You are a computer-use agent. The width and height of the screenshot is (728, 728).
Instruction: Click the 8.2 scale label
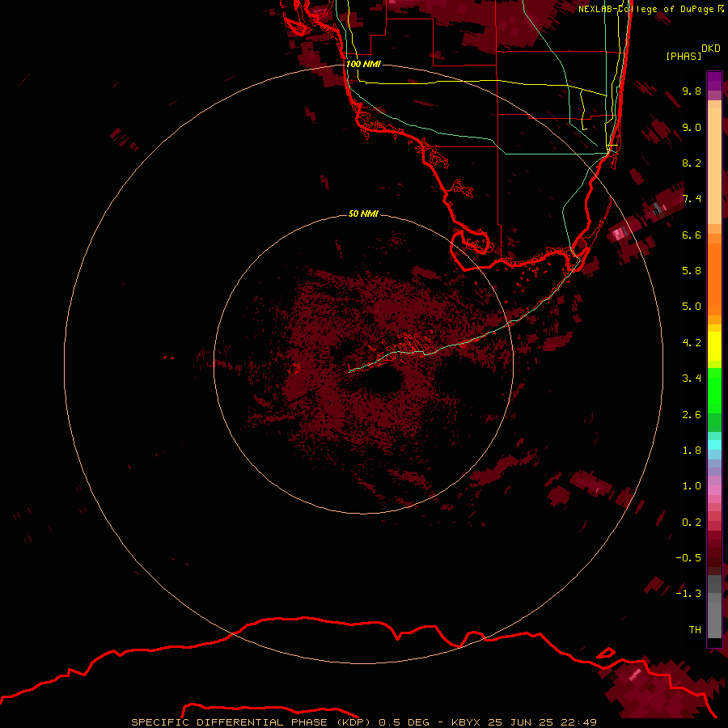click(x=692, y=163)
